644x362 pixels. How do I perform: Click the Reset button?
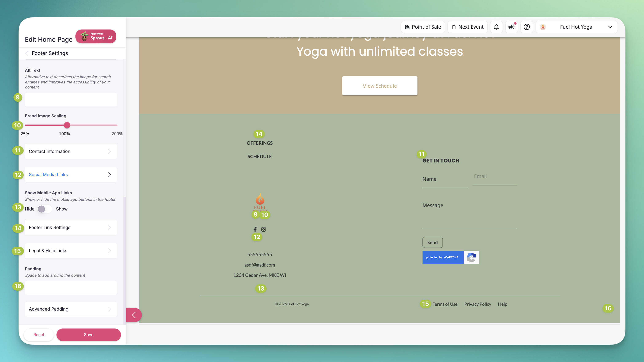click(x=39, y=335)
